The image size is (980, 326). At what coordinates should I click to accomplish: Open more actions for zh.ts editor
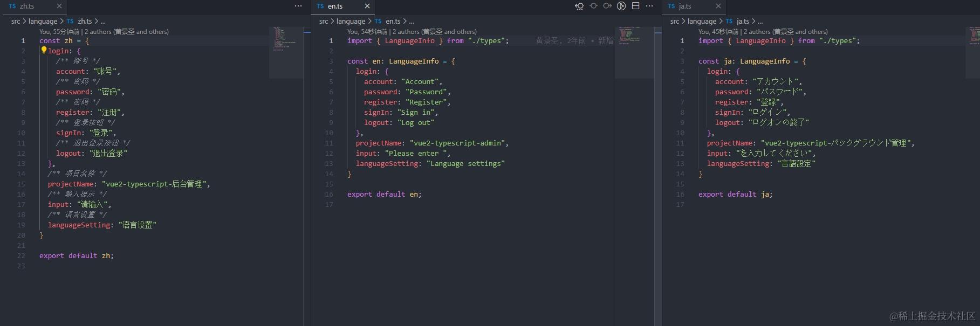(x=298, y=6)
